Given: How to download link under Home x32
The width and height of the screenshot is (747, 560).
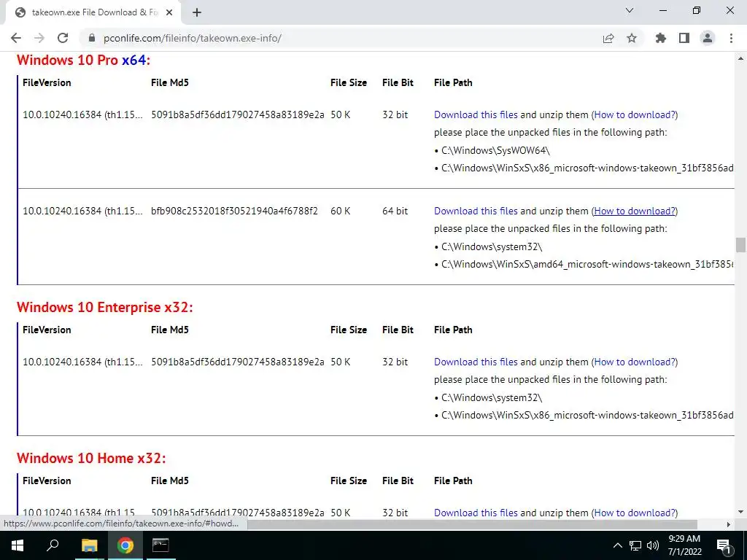Looking at the screenshot, I should tap(635, 513).
